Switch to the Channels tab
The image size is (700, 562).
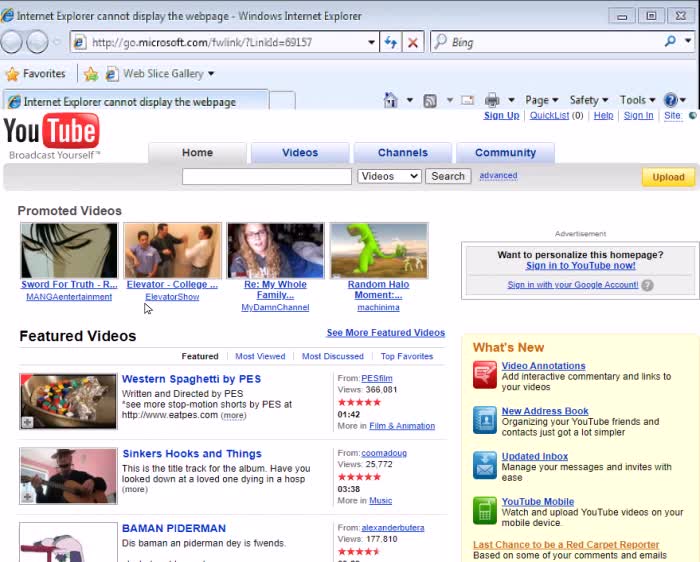click(402, 153)
